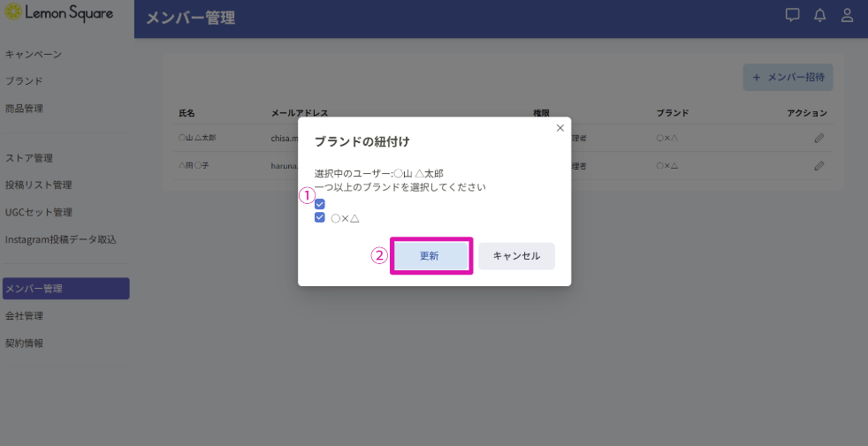This screenshot has width=868, height=446.
Task: Navigate to ストア管理 menu item
Action: point(29,158)
